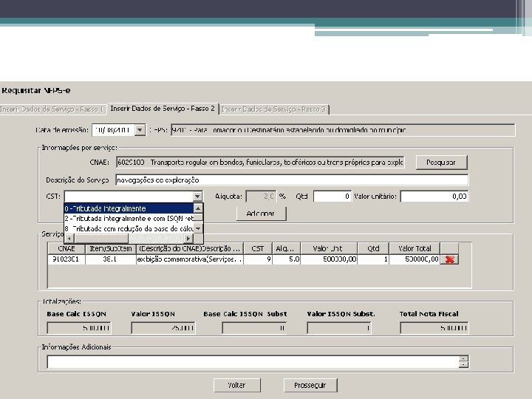
Task: Click the Valor ISSQN value field
Action: (163, 328)
